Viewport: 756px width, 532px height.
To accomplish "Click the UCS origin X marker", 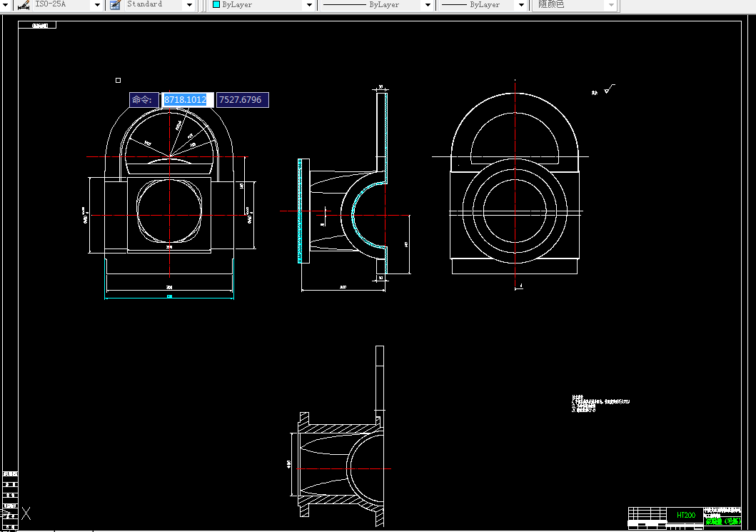I will (x=26, y=513).
